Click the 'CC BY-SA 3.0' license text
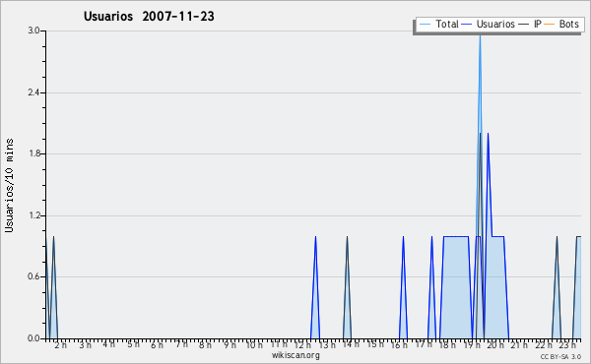Image resolution: width=591 pixels, height=364 pixels. [560, 357]
